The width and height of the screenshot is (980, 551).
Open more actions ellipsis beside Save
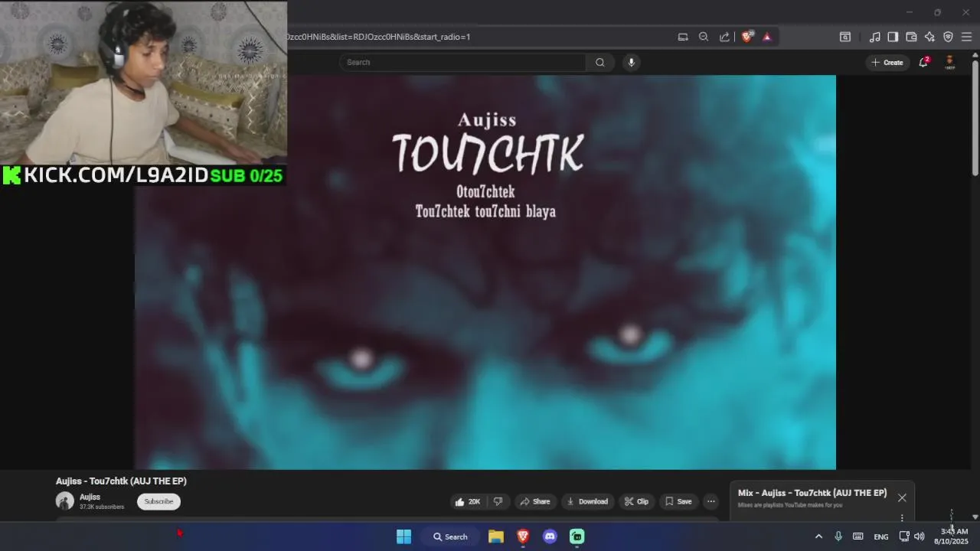click(x=711, y=501)
